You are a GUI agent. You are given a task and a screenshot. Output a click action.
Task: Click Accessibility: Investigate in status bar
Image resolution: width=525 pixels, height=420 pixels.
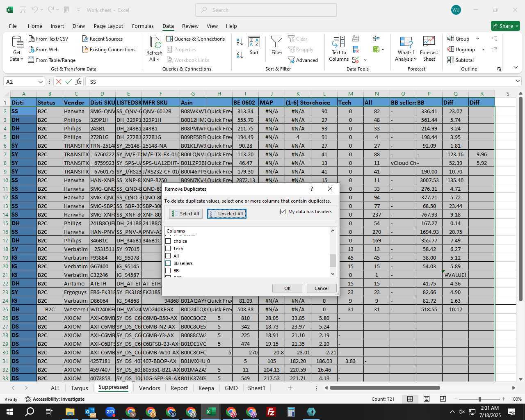55,399
